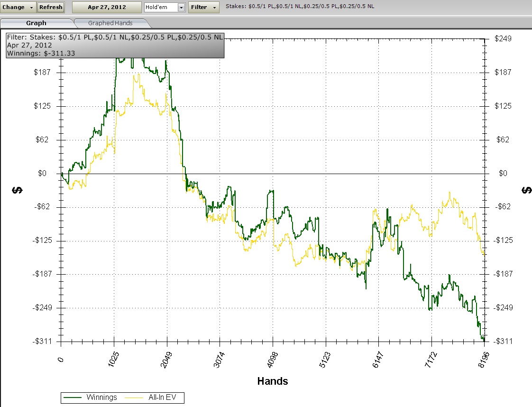Expand the Hold'em game type combo box

pyautogui.click(x=181, y=7)
